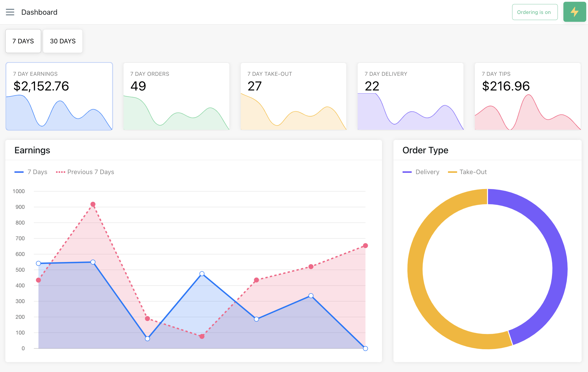The width and height of the screenshot is (588, 372).
Task: Switch to the 30 DAYS range tab
Action: [63, 41]
